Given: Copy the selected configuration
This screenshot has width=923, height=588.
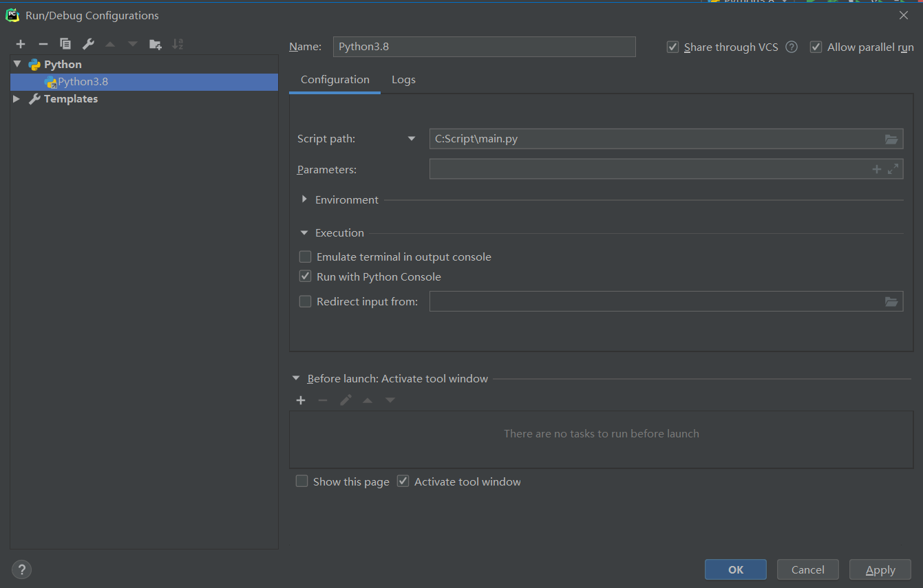Looking at the screenshot, I should tap(65, 43).
